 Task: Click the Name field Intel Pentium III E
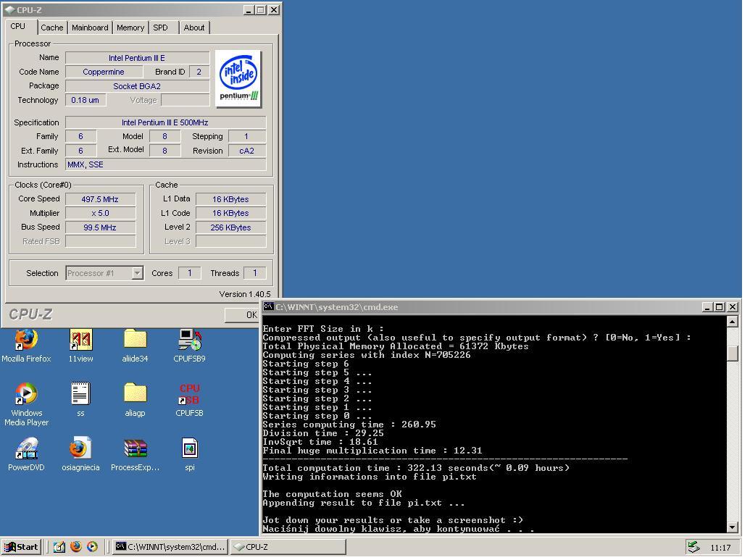click(137, 58)
